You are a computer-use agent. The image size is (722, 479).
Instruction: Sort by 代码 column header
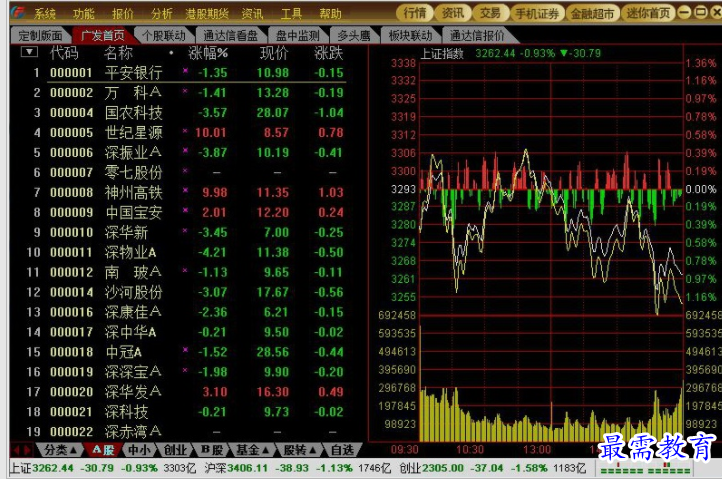64,53
